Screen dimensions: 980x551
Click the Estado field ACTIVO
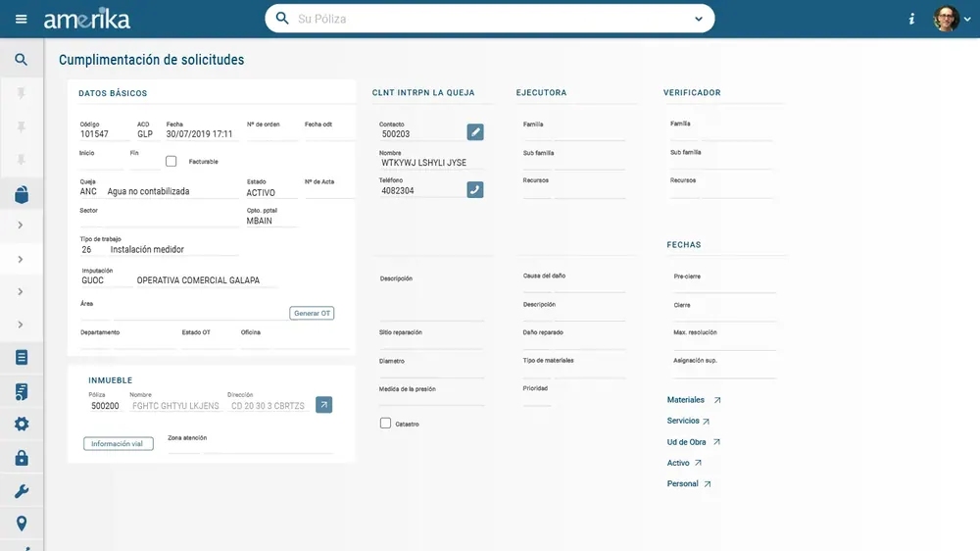pyautogui.click(x=271, y=192)
